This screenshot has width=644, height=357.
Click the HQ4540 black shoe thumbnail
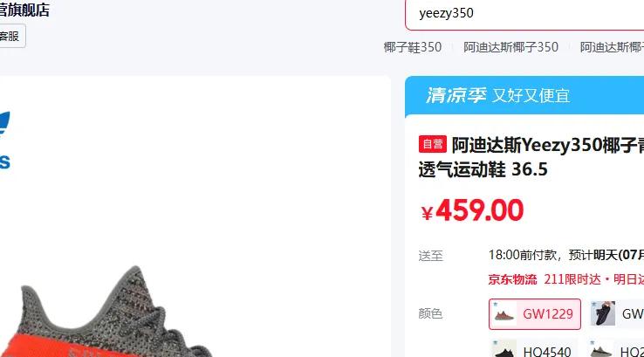pyautogui.click(x=504, y=350)
